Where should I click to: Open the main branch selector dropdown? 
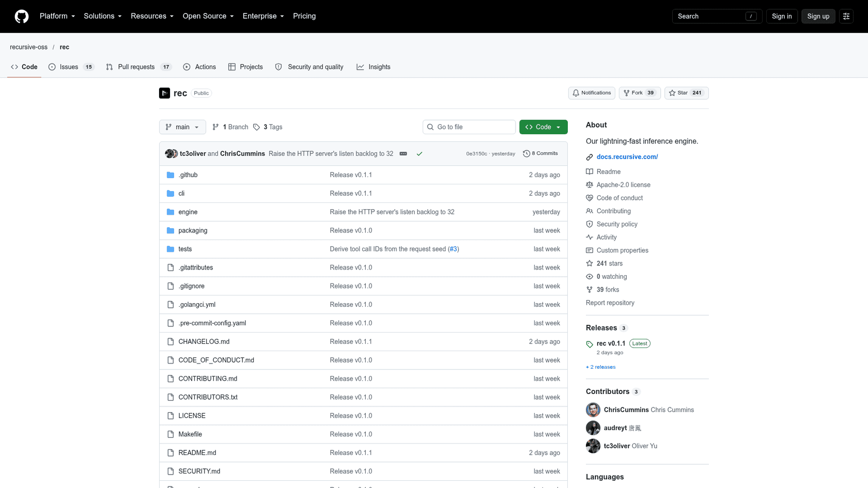point(182,127)
